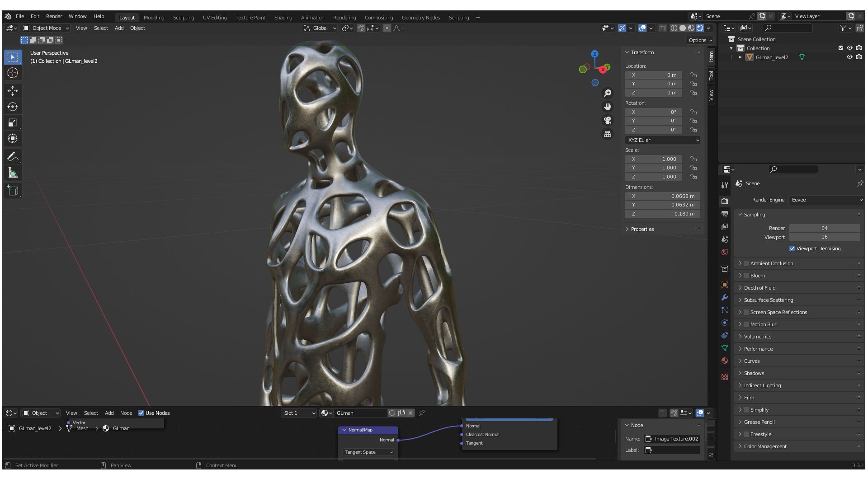The width and height of the screenshot is (868, 488).
Task: Choose the Rotate tool
Action: (x=13, y=107)
